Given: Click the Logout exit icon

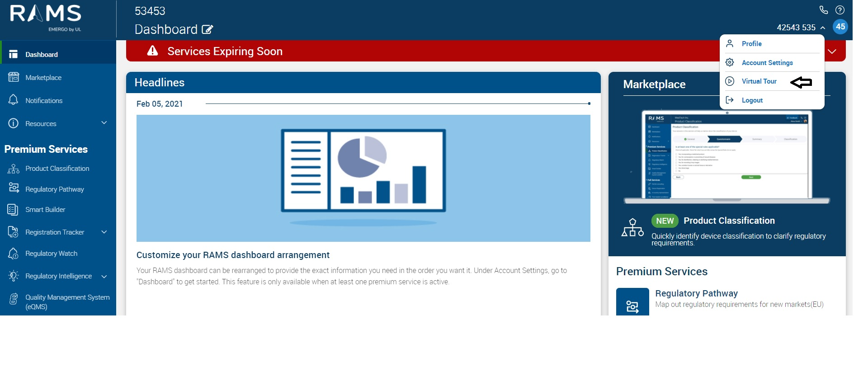Looking at the screenshot, I should pos(730,100).
